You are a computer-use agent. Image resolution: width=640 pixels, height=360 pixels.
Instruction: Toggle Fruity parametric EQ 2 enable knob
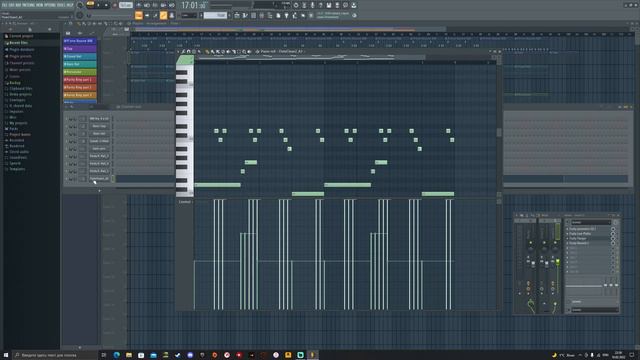[x=613, y=229]
